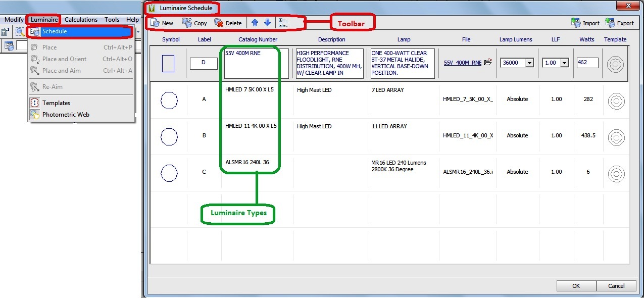Open the Import function icon
The width and height of the screenshot is (644, 298).
[x=584, y=23]
